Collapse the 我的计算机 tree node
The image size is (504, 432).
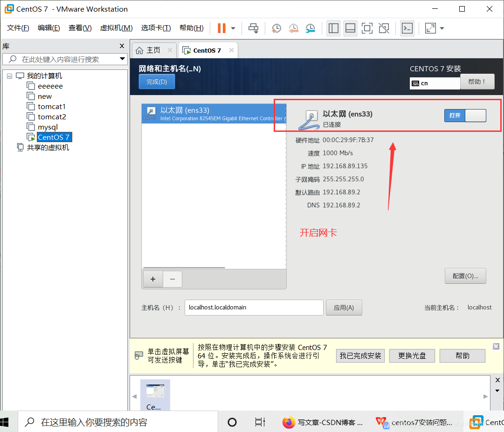(x=10, y=76)
